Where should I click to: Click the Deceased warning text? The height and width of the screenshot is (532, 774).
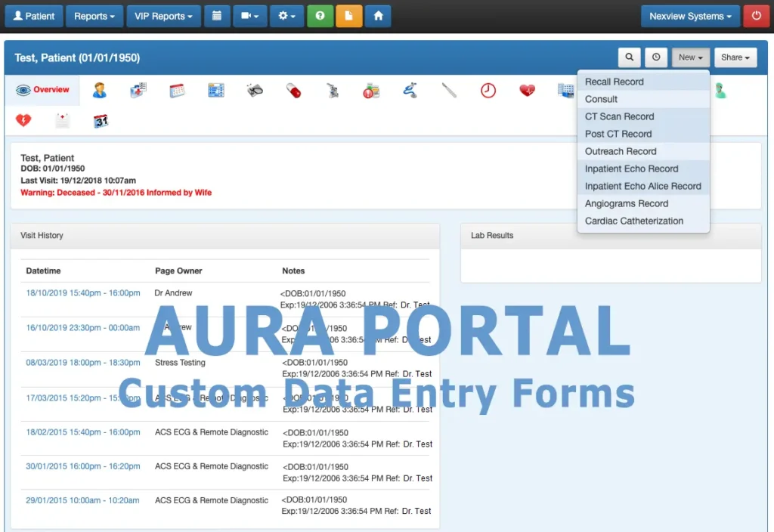[x=116, y=193]
